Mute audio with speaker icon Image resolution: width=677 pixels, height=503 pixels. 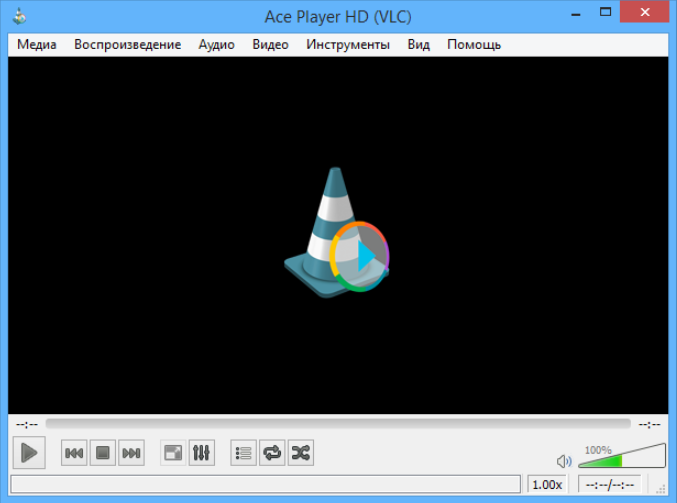[x=564, y=461]
